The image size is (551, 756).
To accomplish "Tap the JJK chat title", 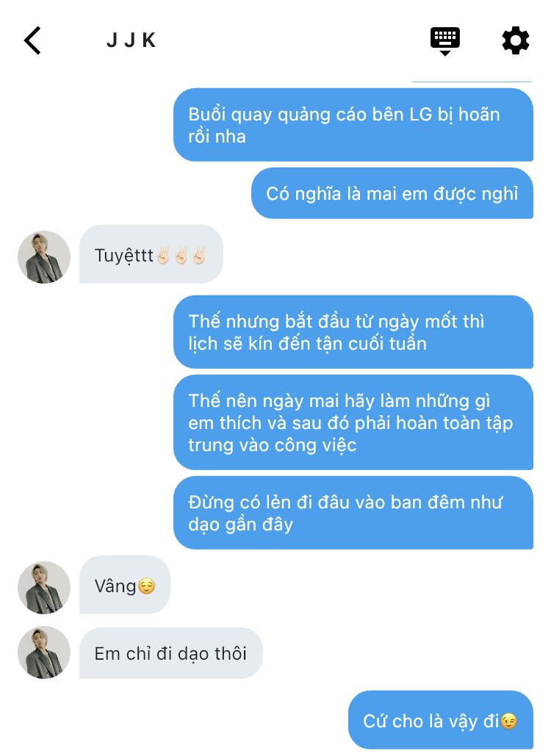I will coord(131,40).
